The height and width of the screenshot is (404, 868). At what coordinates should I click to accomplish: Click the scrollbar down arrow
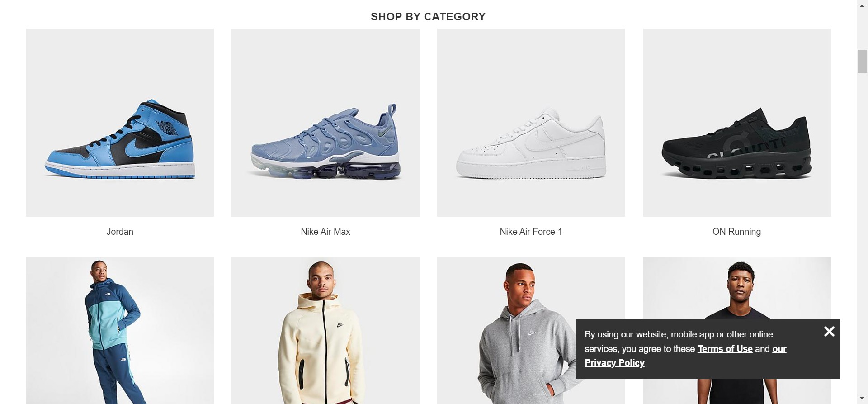tap(862, 398)
